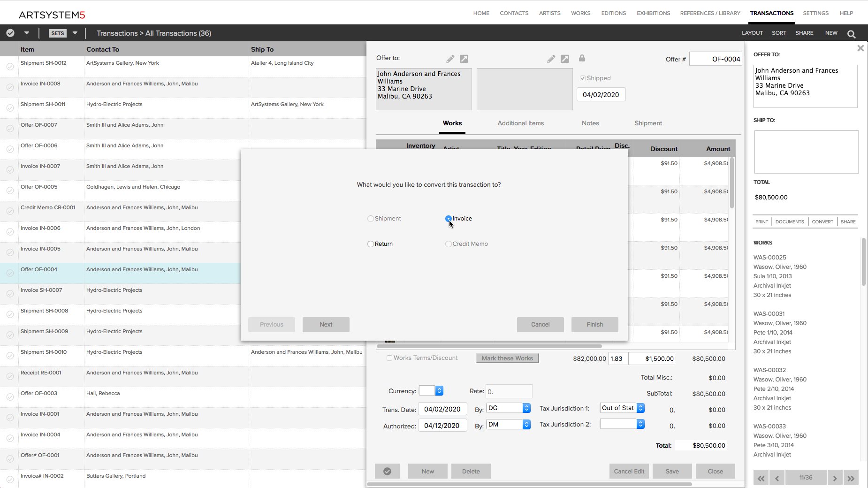Open the TRANSACTIONS menu
Viewport: 868px width, 488px height.
point(772,13)
